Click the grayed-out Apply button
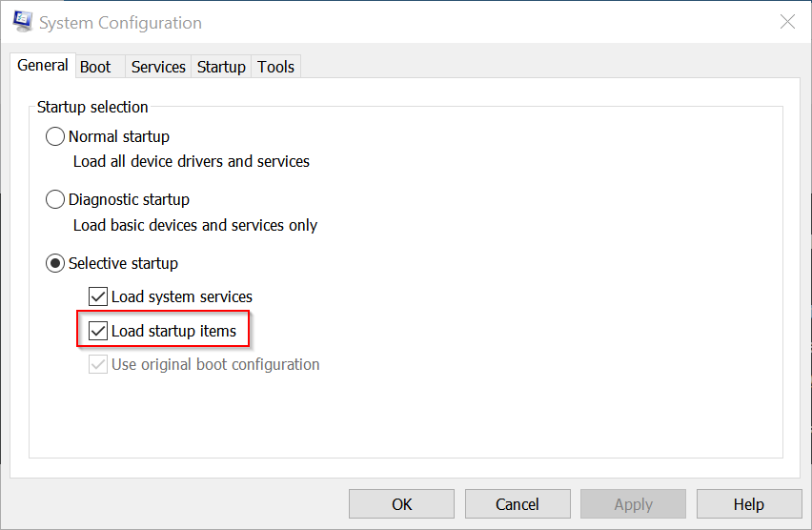This screenshot has height=530, width=812. pos(633,504)
